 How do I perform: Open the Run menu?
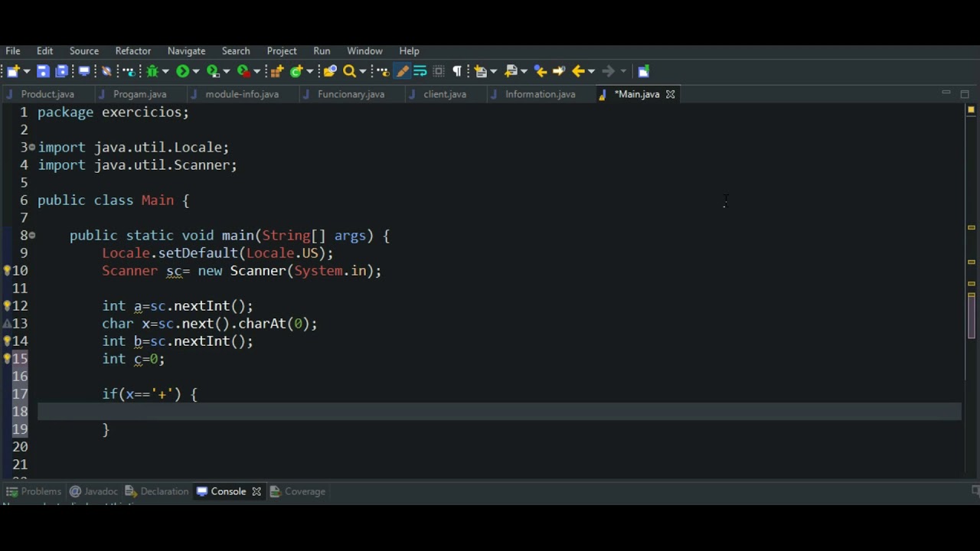(322, 51)
